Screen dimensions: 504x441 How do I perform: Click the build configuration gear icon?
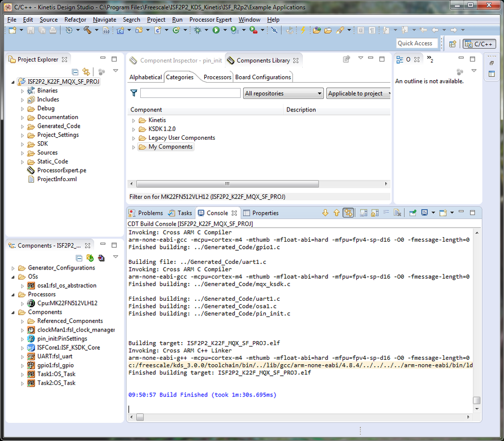click(x=69, y=30)
